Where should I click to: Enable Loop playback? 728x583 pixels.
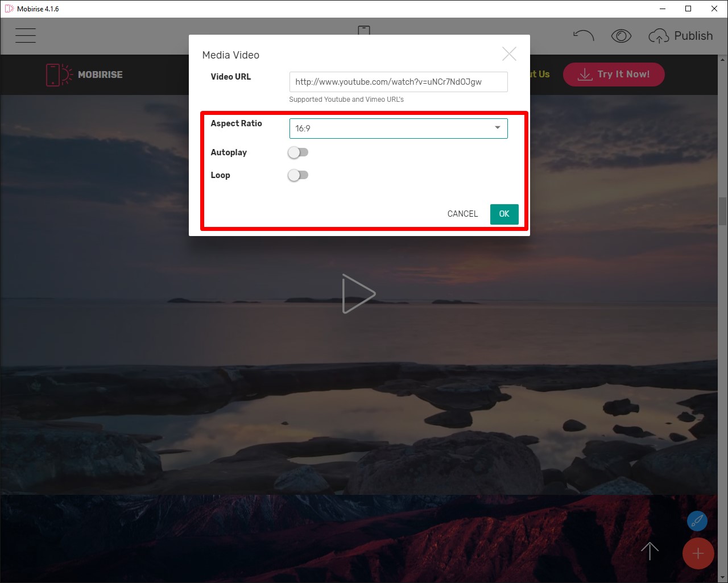(x=298, y=175)
